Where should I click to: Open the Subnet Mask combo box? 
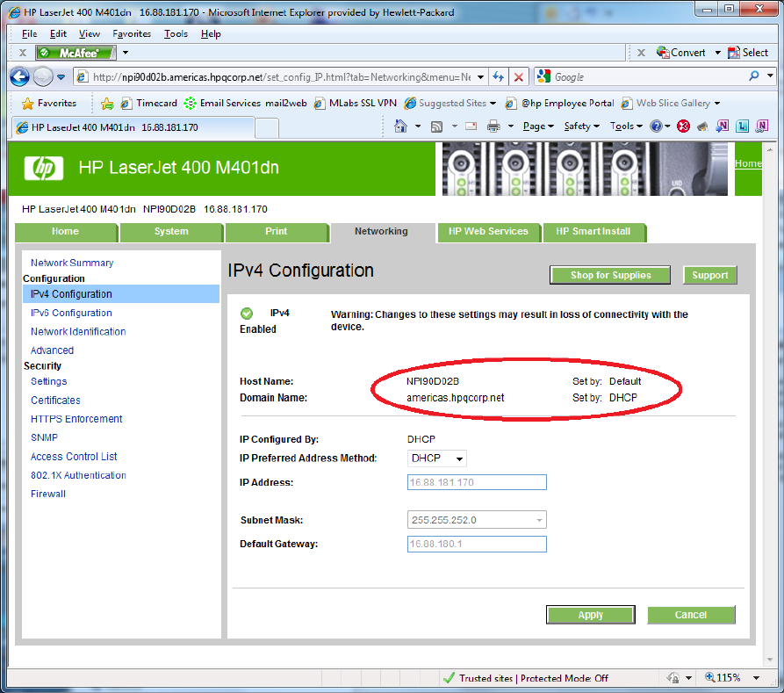(477, 520)
